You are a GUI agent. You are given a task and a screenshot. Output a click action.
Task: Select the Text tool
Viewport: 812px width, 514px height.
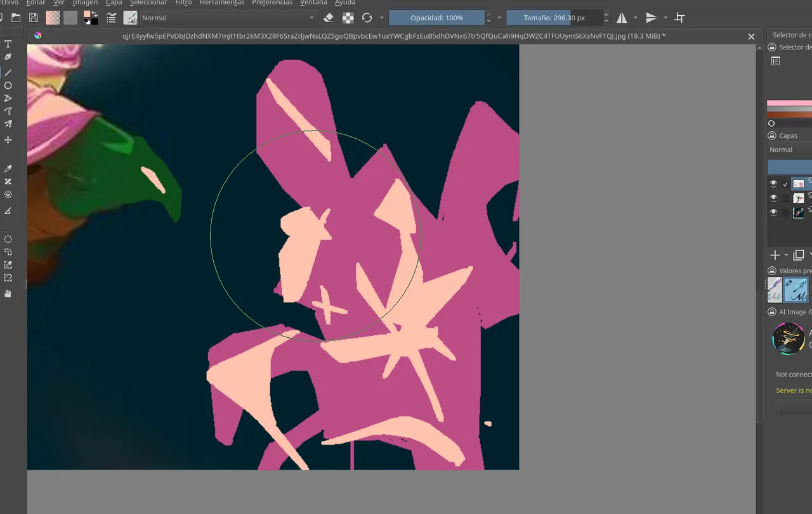8,44
